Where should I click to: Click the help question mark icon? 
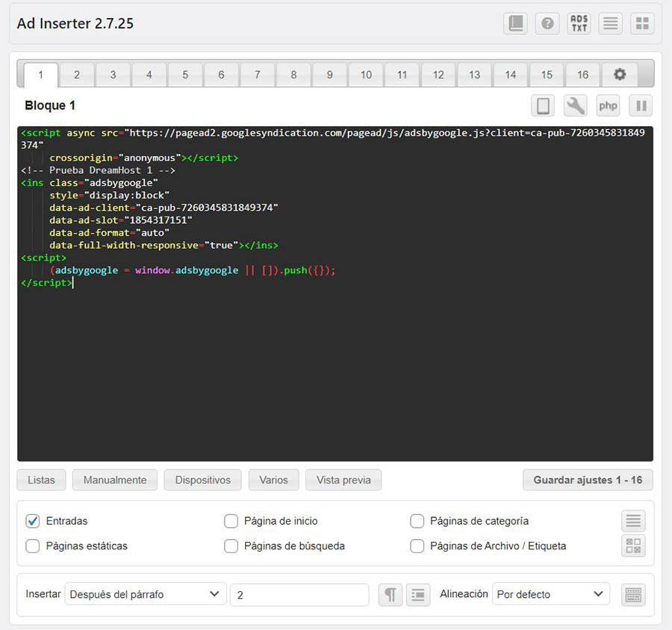click(x=547, y=24)
